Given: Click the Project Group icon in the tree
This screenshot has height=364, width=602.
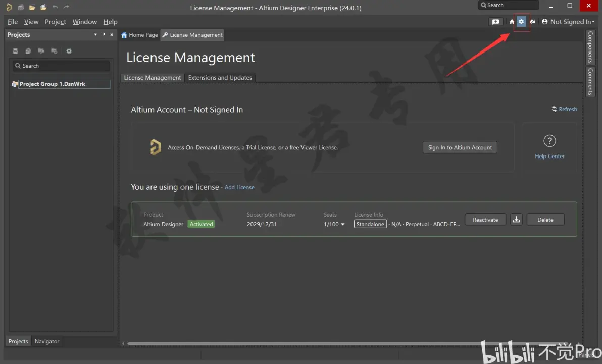Looking at the screenshot, I should coord(15,84).
